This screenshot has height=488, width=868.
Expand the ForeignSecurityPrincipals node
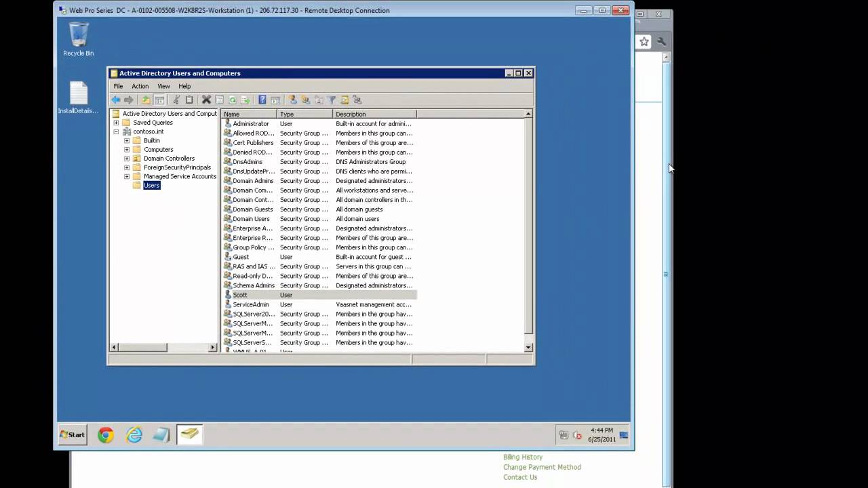(127, 167)
